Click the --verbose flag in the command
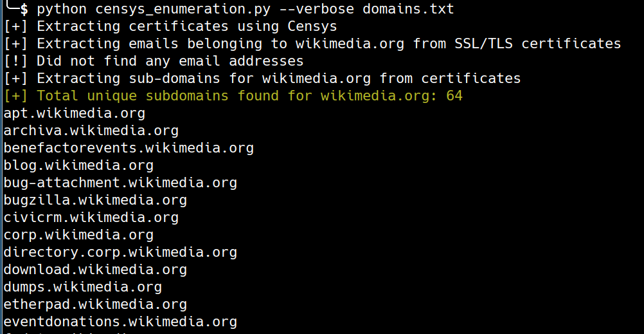This screenshot has height=334, width=644. coord(317,8)
